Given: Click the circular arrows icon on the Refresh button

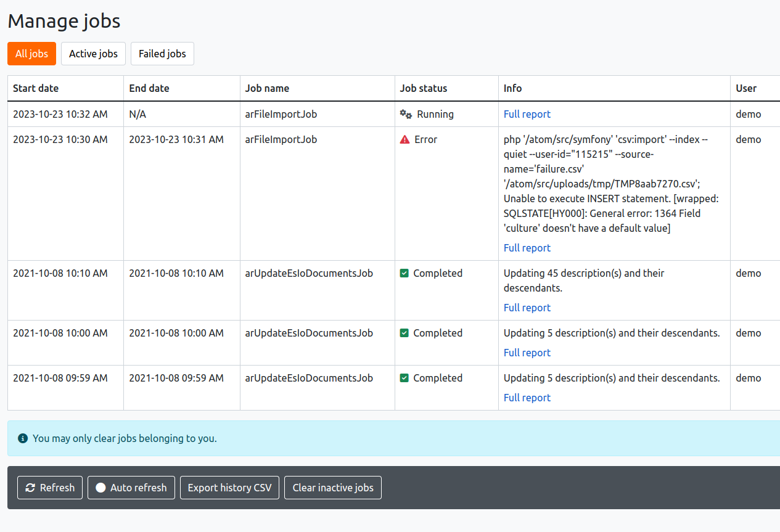Looking at the screenshot, I should pos(30,488).
